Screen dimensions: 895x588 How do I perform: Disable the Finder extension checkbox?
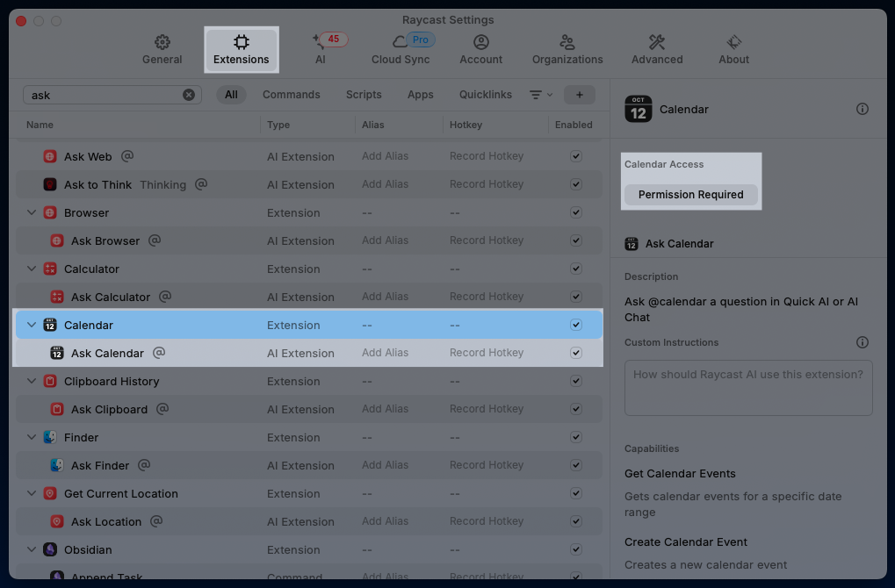point(576,437)
